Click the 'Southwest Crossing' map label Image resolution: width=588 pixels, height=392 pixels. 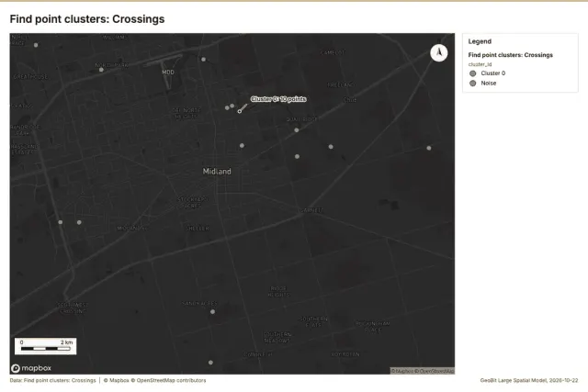pos(73,308)
